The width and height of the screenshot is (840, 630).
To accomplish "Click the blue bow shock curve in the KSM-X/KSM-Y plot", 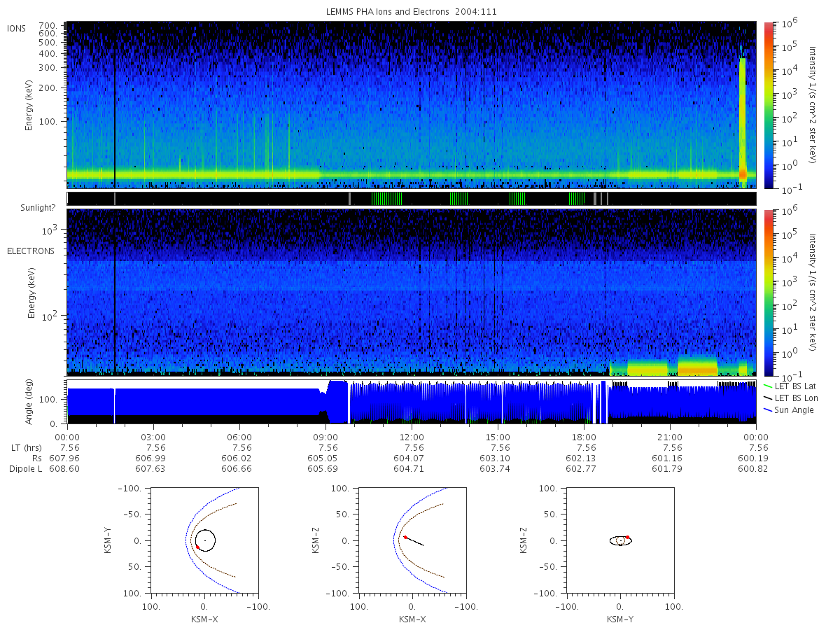I will click(185, 540).
